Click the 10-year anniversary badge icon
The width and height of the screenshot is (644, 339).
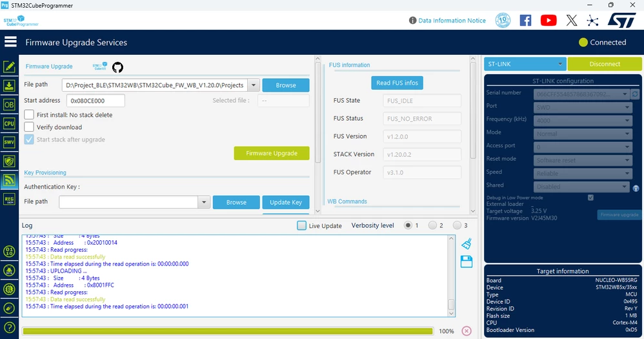pyautogui.click(x=503, y=20)
